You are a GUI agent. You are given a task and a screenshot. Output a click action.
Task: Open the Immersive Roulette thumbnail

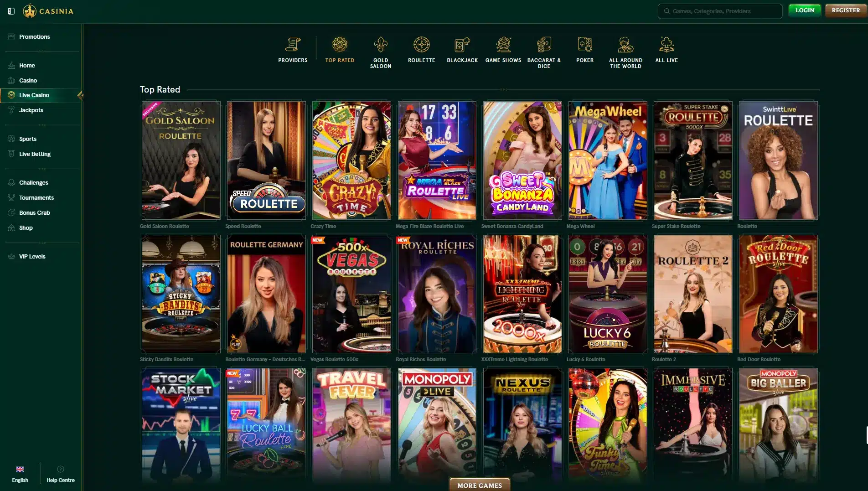click(693, 426)
